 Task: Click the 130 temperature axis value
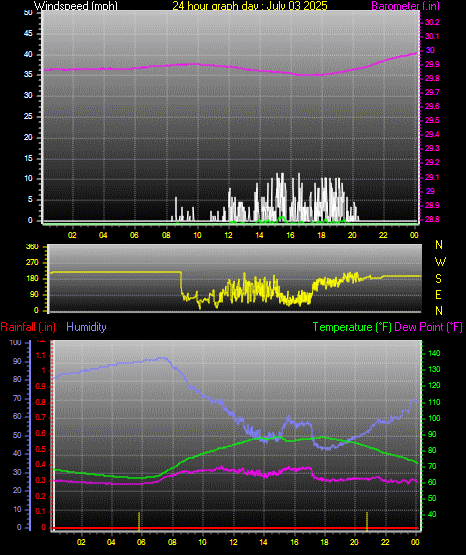tap(434, 370)
